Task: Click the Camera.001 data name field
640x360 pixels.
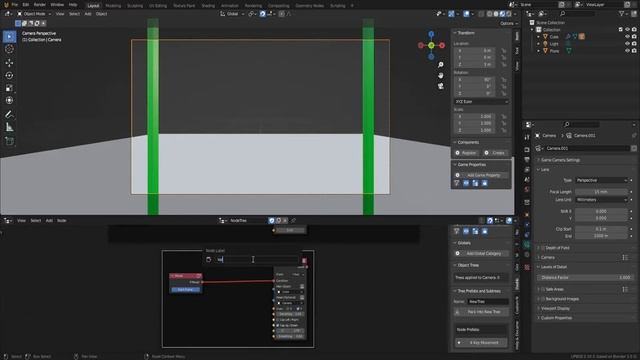Action: (x=587, y=149)
